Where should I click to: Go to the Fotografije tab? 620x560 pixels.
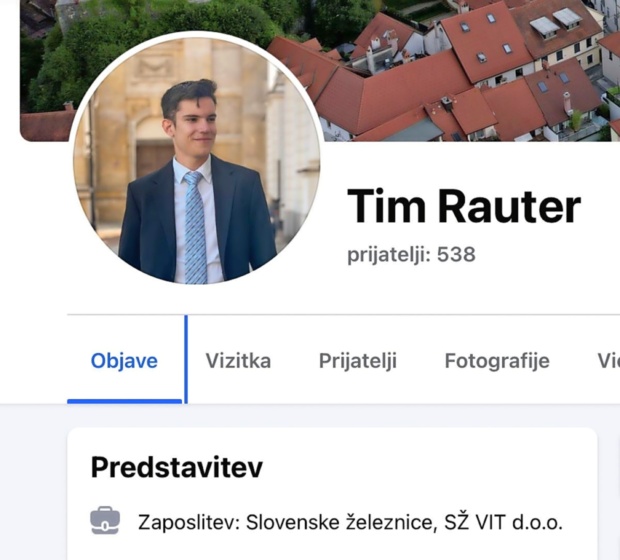point(497,361)
